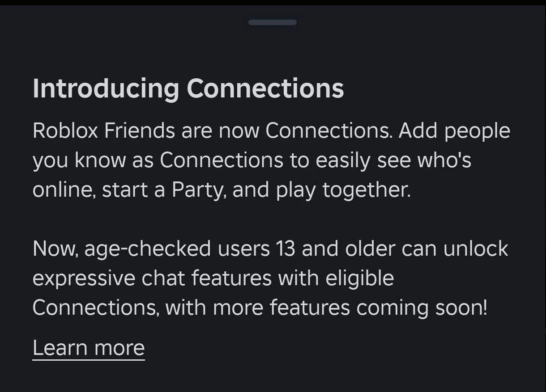546x392 pixels.
Task: Tap the 'eligible' word in second paragraph
Action: pos(360,278)
